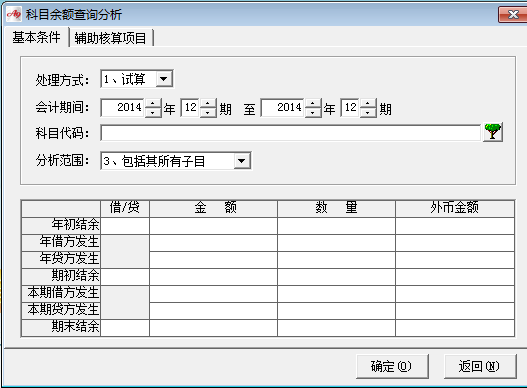Open the 处理方式 dropdown arrow
527x388 pixels.
tap(164, 79)
